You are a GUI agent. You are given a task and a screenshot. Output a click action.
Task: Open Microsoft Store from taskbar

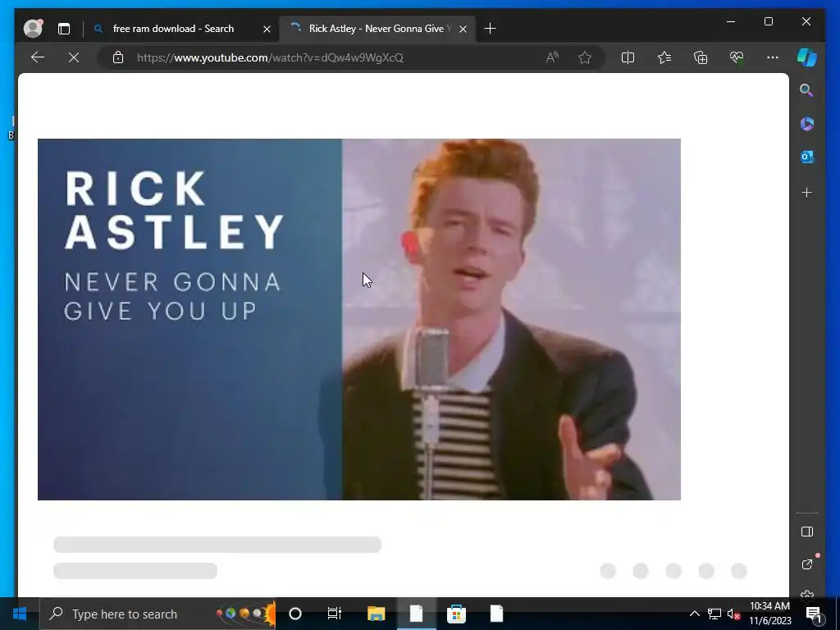(x=456, y=614)
